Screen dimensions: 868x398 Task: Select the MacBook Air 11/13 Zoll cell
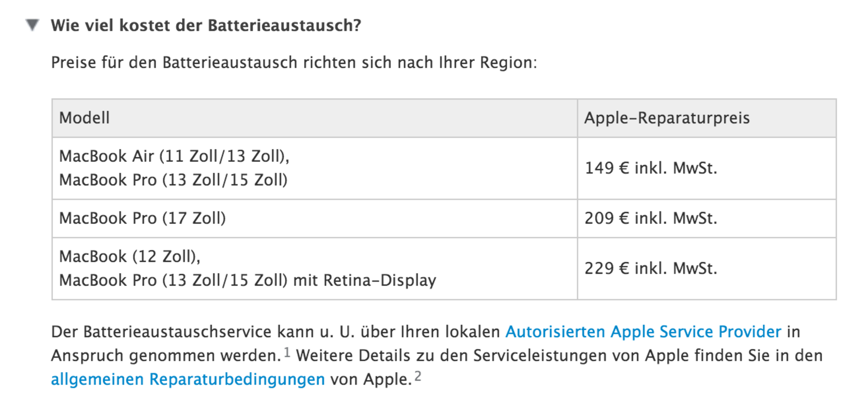(x=174, y=156)
